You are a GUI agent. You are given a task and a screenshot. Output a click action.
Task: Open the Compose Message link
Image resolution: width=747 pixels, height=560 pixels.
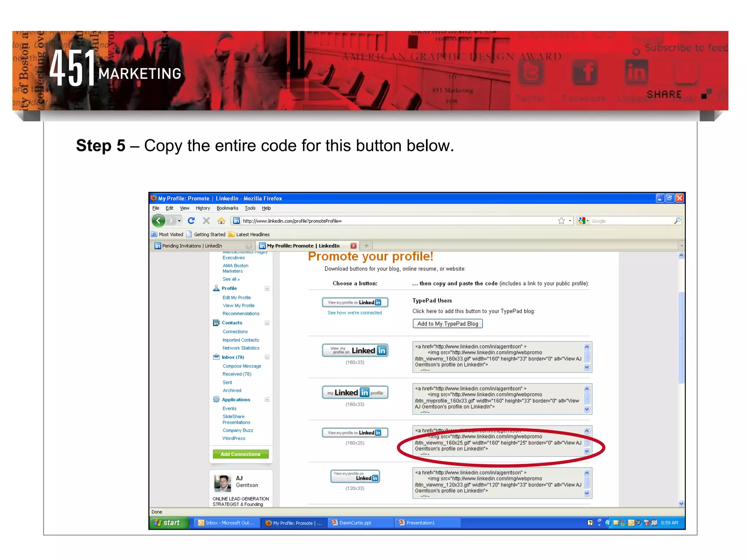pyautogui.click(x=242, y=366)
